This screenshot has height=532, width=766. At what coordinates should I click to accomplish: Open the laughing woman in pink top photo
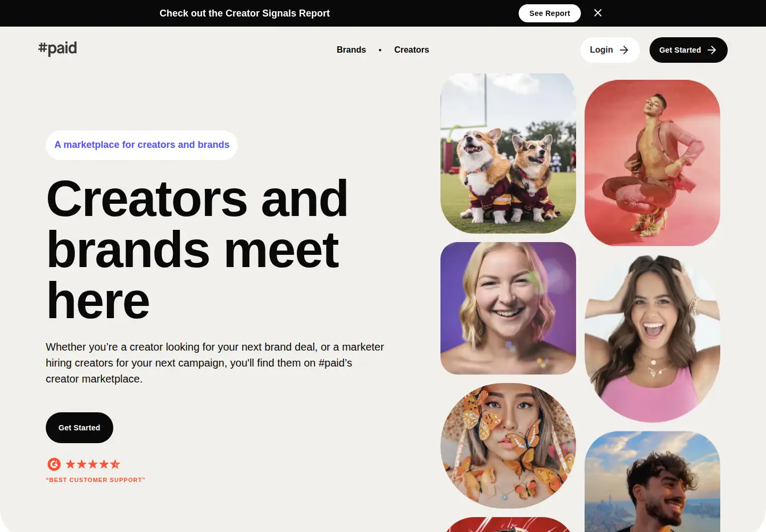point(652,338)
